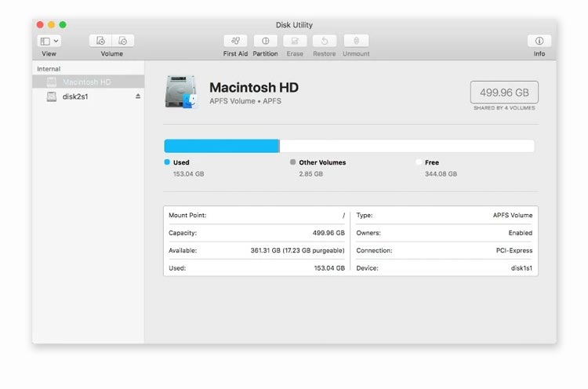Close the Disk Utility window
Viewport: 588px width, 389px height.
[x=40, y=25]
